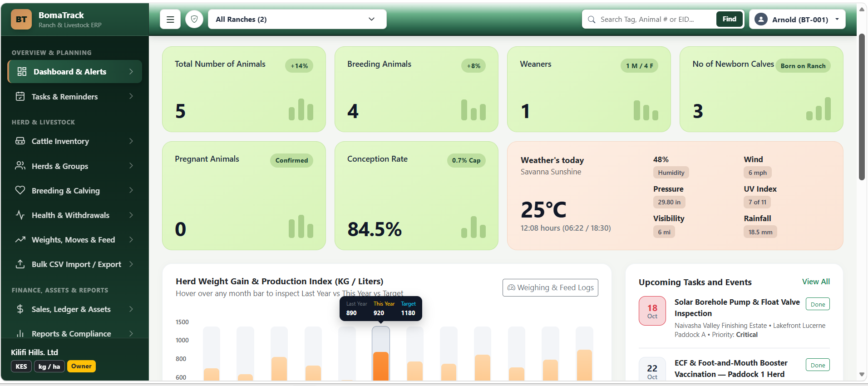Toggle the hamburger menu button

click(170, 19)
